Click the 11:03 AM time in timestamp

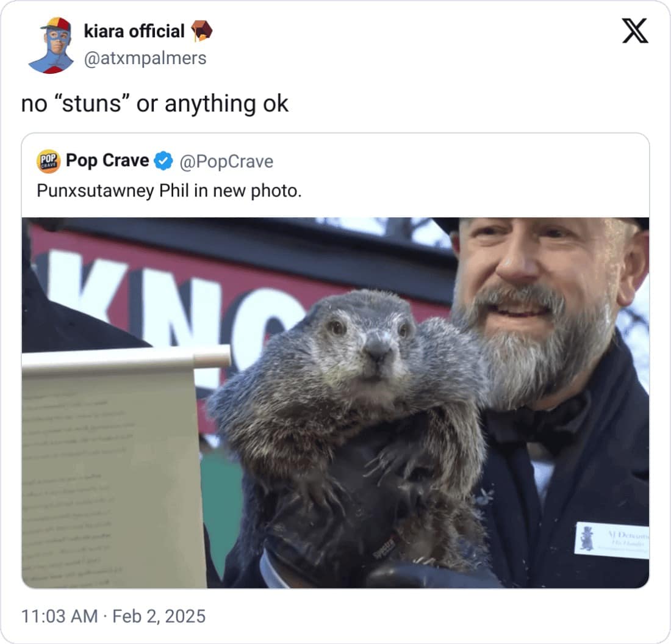[x=59, y=616]
